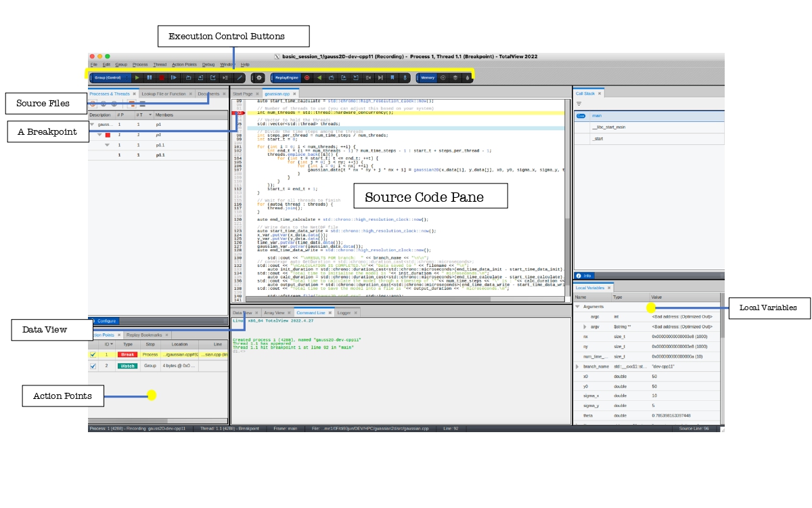Expand the branch_name variable

tap(577, 366)
